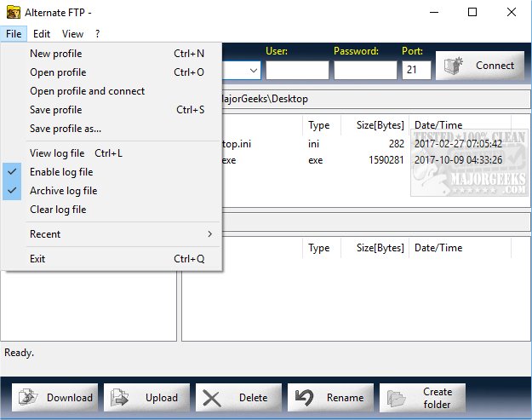Click the date 2017-10-09 04:33:26
Screen dimensions: 532x420
coord(459,160)
